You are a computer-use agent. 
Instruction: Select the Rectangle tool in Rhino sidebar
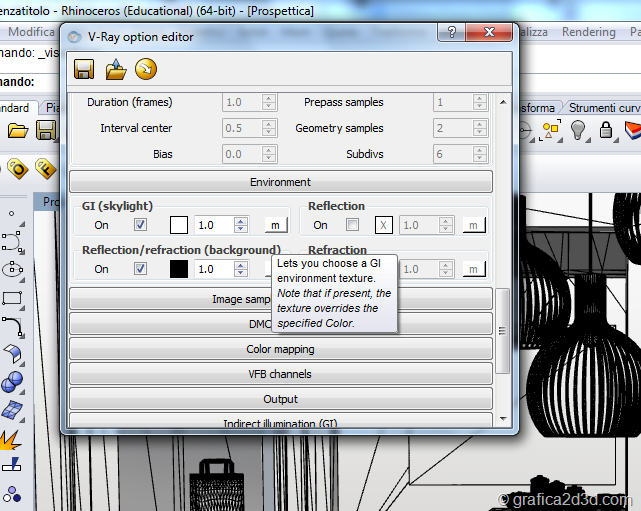[12, 298]
